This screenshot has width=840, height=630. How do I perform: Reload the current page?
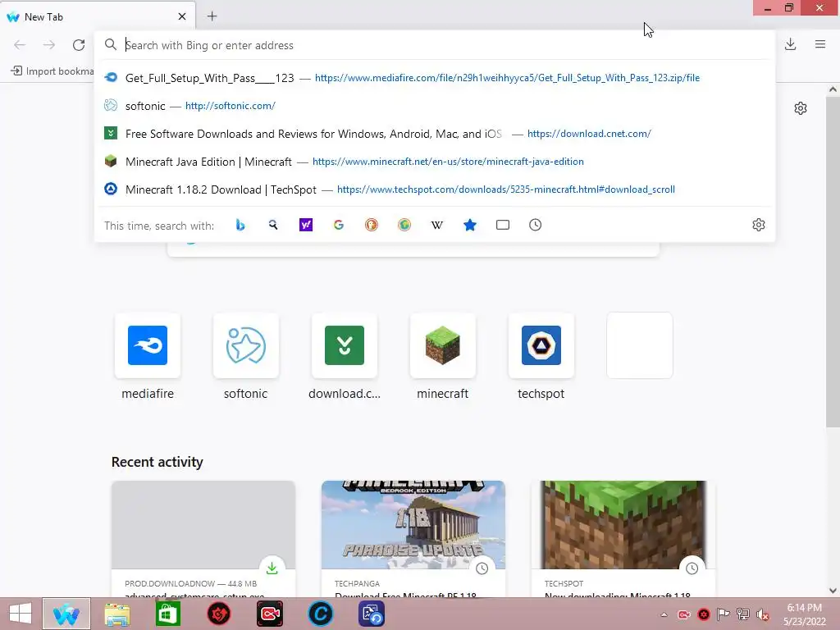79,45
